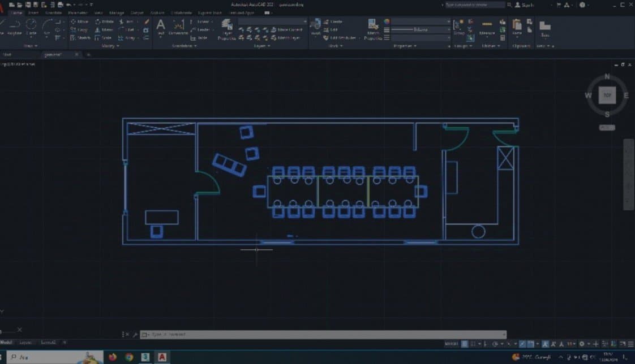Click the Sign In account button

click(x=525, y=5)
